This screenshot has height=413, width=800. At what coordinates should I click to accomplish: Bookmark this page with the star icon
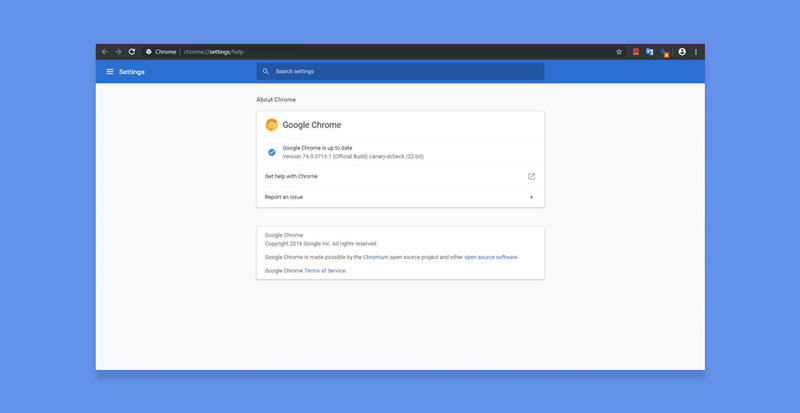tap(619, 52)
